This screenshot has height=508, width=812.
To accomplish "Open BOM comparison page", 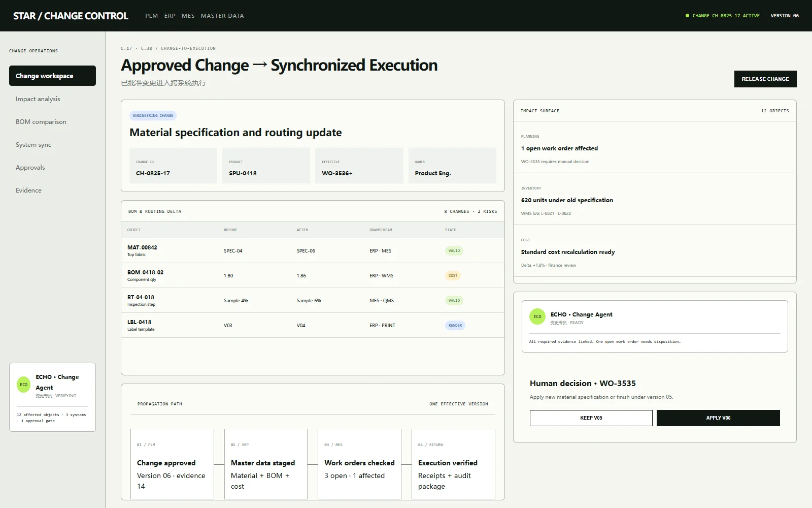I will pos(52,122).
